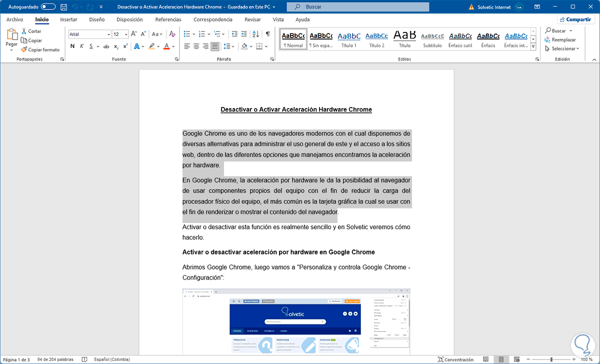
Task: Apply the Sin espaciado style
Action: coord(320,39)
